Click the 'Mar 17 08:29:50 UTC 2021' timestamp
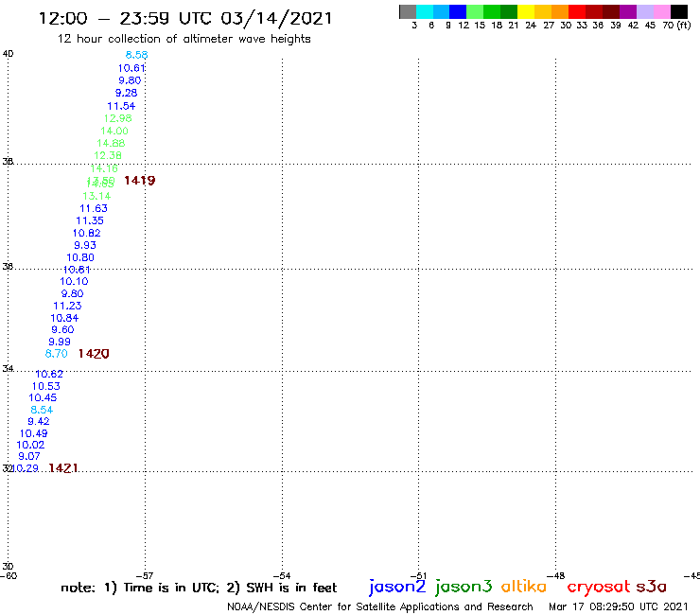The image size is (700, 615). point(619,607)
